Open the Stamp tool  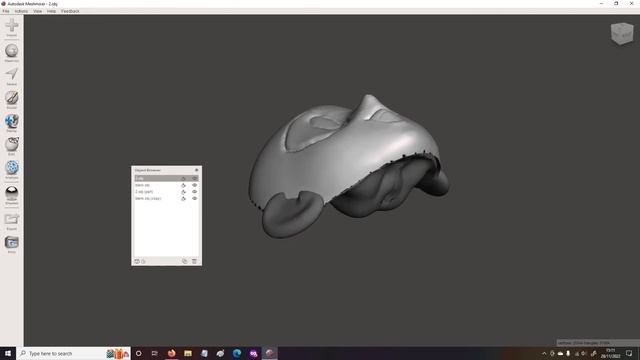tap(11, 123)
